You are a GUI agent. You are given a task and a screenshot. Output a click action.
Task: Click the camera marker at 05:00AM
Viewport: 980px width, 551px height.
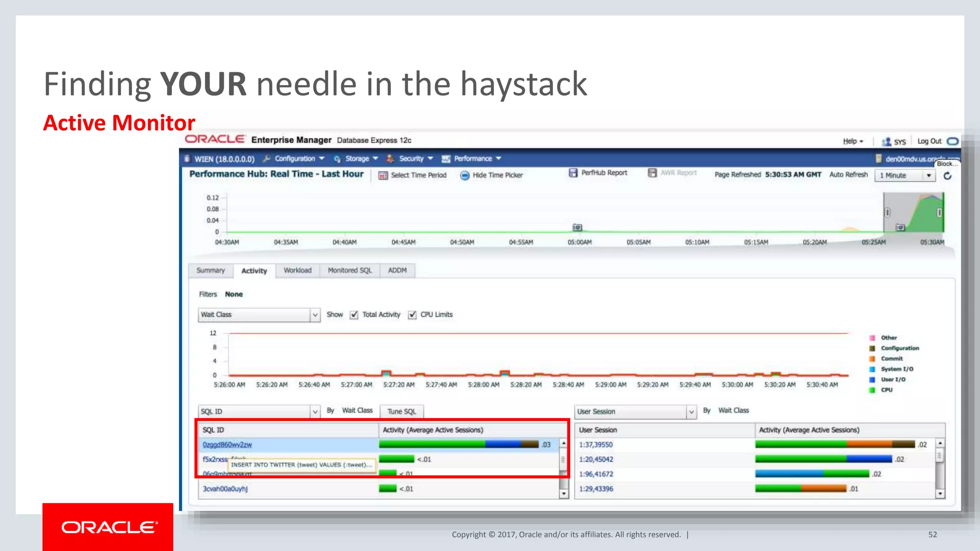tap(578, 227)
